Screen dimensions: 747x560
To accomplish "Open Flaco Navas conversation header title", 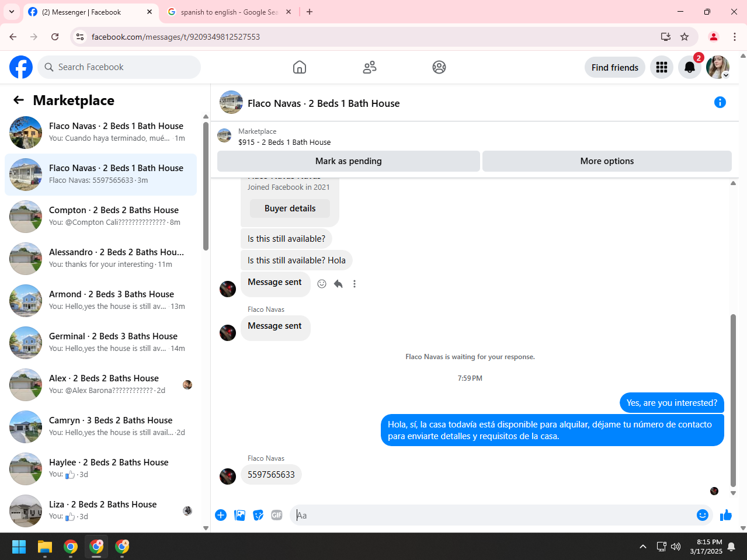I will 324,103.
